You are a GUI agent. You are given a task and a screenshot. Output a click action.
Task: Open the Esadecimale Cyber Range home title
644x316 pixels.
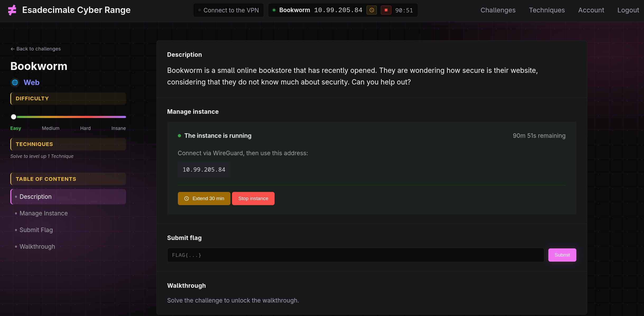coord(76,10)
